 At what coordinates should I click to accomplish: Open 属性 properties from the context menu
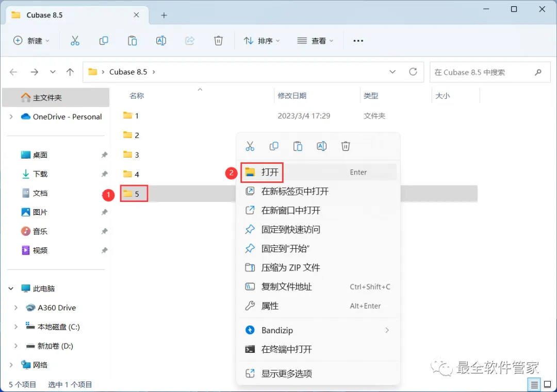click(x=318, y=306)
